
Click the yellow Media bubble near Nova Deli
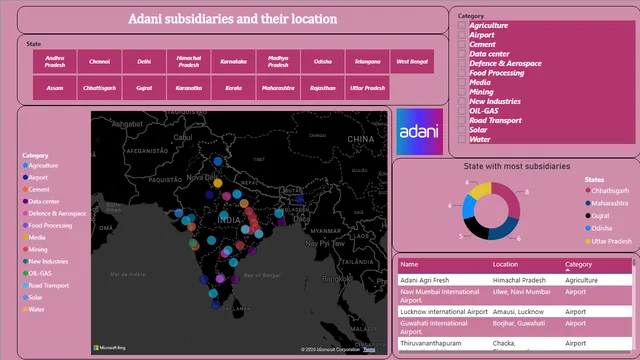click(x=218, y=183)
